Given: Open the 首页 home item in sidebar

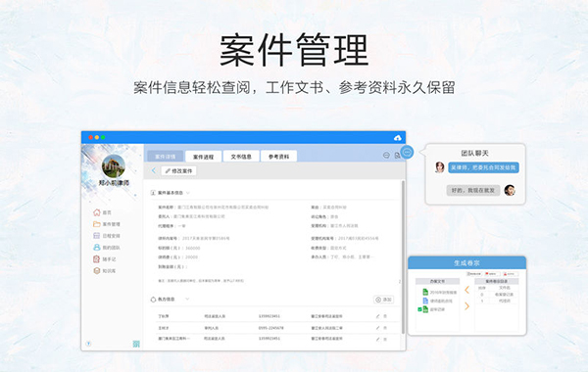Looking at the screenshot, I should 102,212.
